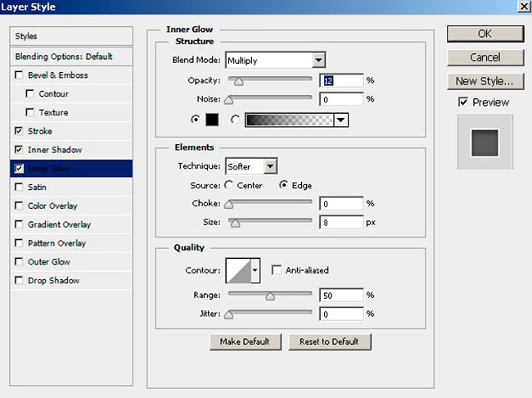Select the Center source radio button
The image size is (532, 398).
[x=228, y=185]
